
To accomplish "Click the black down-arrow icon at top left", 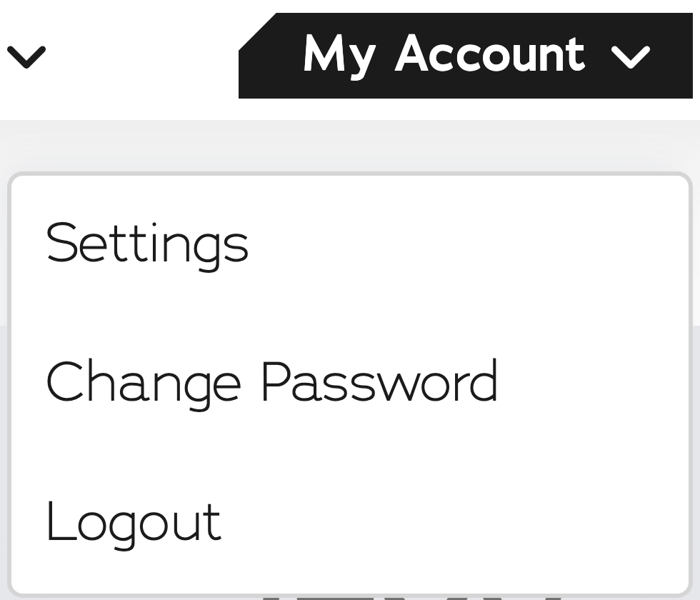I will point(26,56).
